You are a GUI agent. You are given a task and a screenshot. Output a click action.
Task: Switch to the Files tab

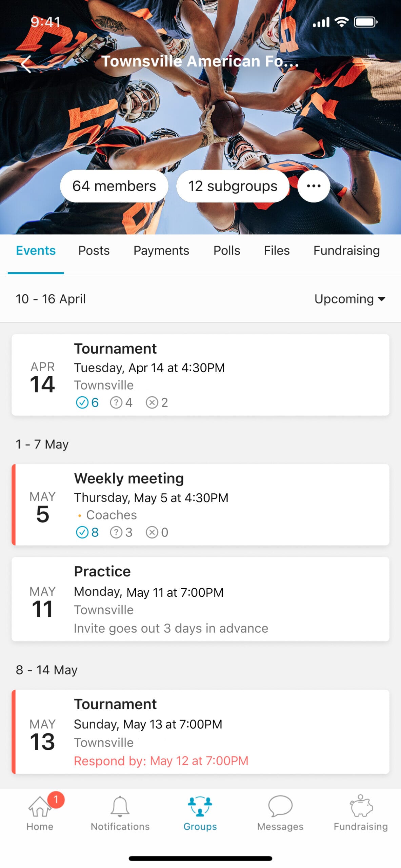[x=277, y=251]
